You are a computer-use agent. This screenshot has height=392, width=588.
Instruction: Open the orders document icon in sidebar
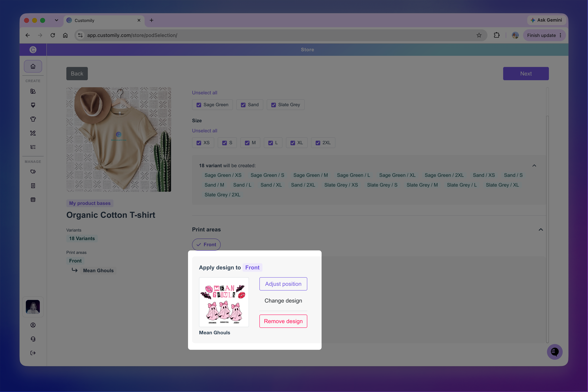coord(33,186)
